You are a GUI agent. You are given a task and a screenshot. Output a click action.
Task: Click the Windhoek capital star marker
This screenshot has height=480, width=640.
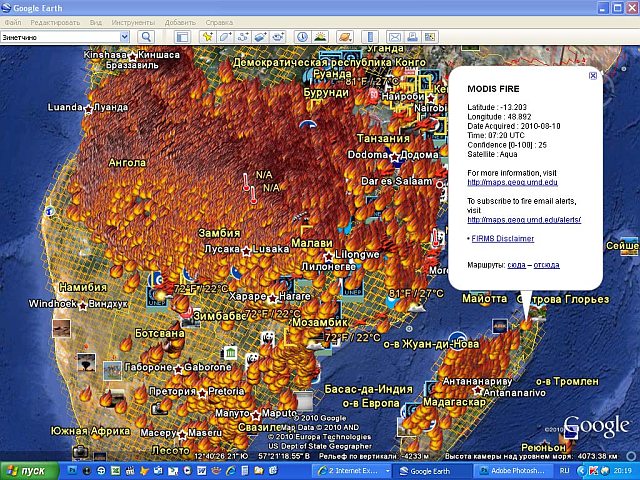click(x=83, y=305)
